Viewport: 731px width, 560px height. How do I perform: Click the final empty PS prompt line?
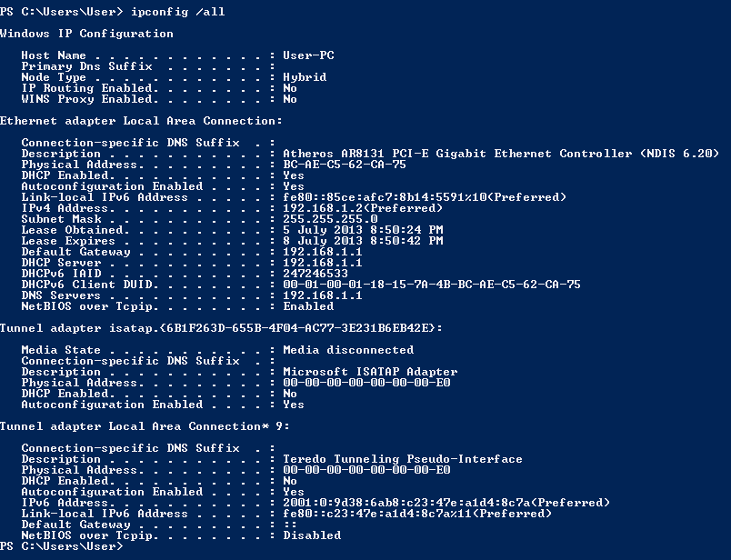pos(61,546)
